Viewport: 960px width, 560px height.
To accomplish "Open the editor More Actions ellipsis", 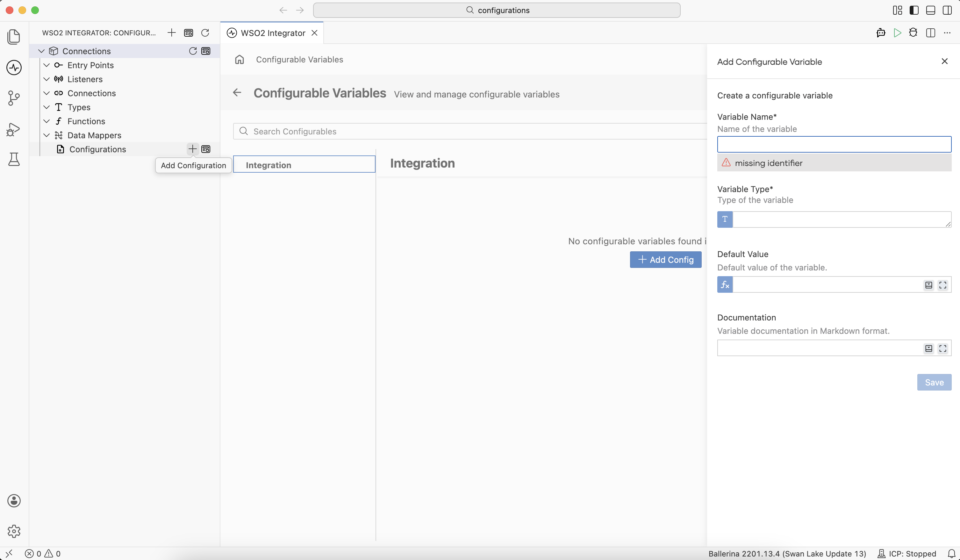I will tap(947, 33).
